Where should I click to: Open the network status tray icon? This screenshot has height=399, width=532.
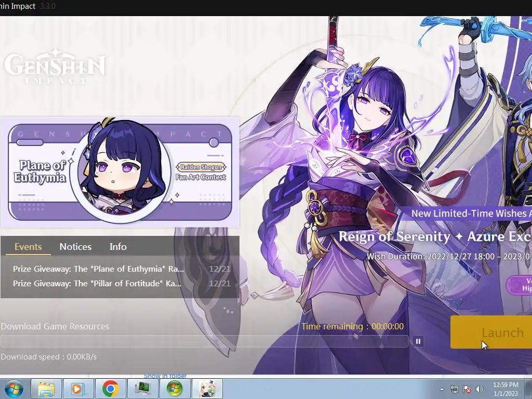pos(454,390)
